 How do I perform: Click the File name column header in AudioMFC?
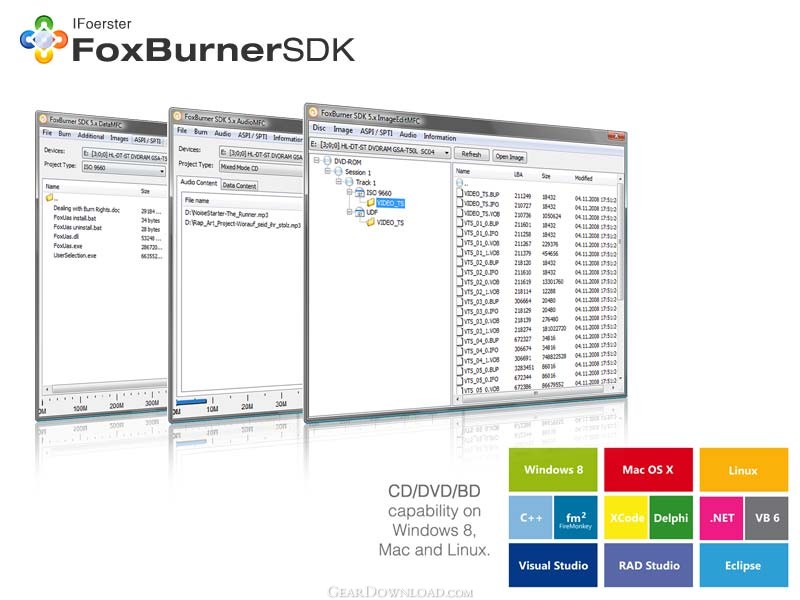197,201
